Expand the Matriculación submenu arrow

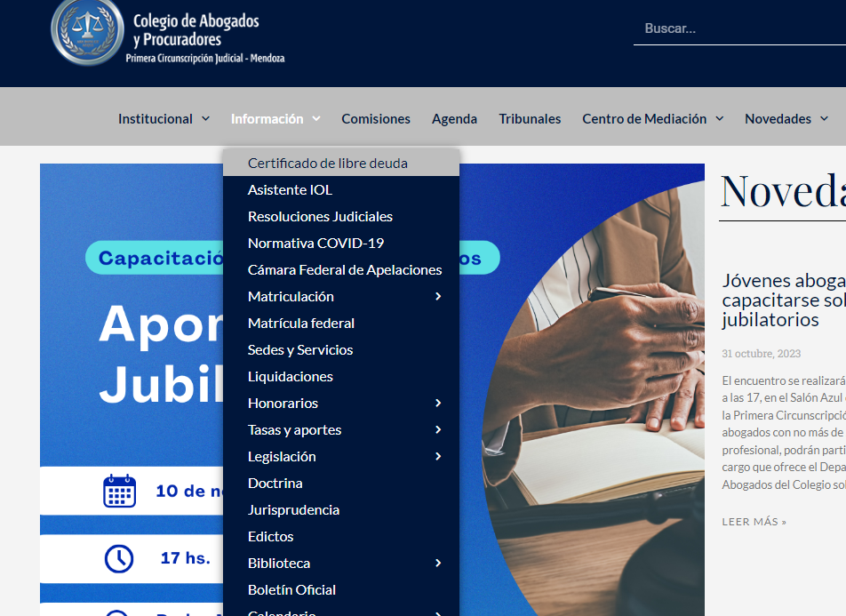(438, 297)
